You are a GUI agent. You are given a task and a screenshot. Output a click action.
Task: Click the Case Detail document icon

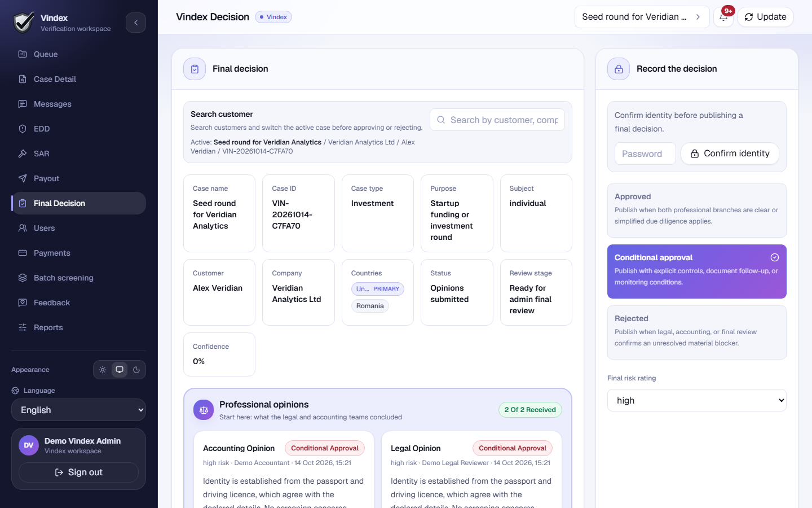23,79
